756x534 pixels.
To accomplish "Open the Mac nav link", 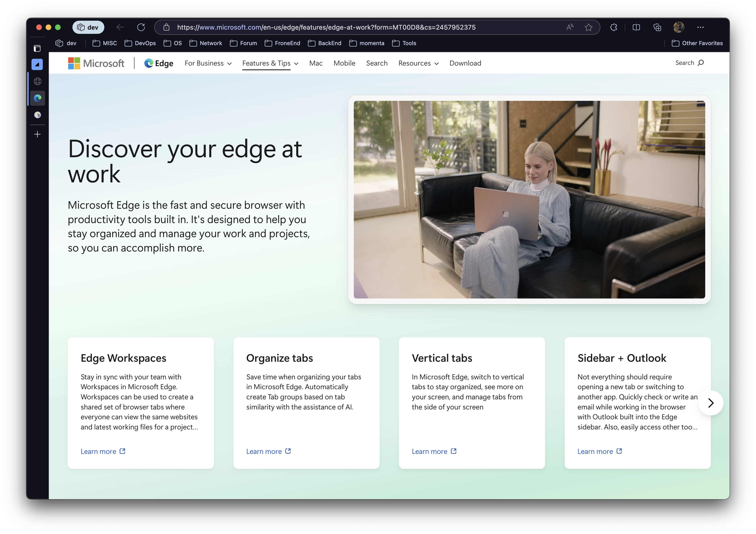I will click(316, 63).
